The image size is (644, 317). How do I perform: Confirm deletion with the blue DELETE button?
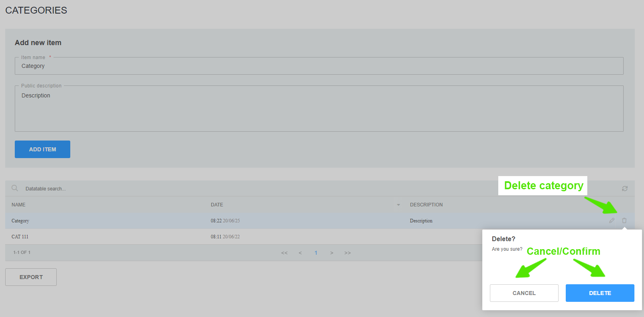[x=600, y=293]
